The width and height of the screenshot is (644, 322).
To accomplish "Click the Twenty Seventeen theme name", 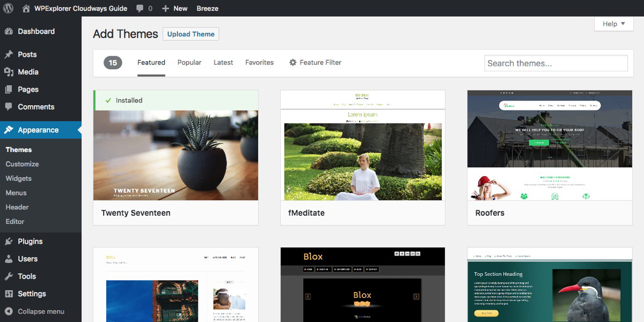I will coord(136,213).
